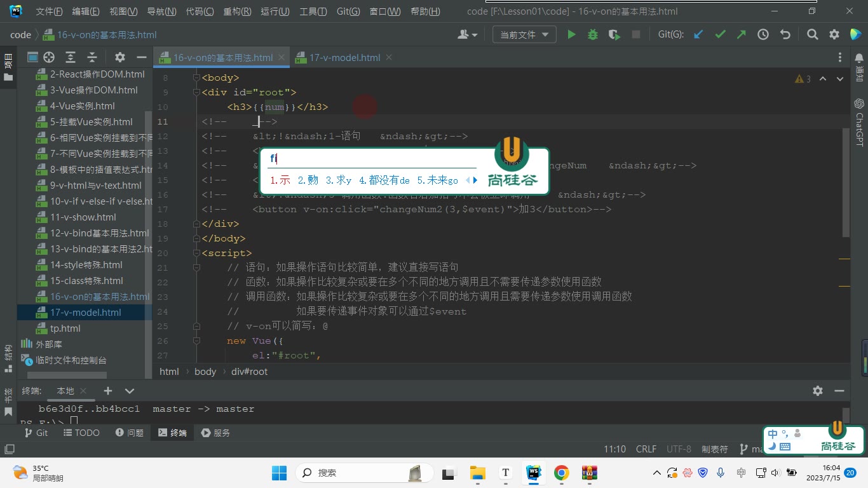
Task: Open terminal panel settings gear
Action: 818,391
